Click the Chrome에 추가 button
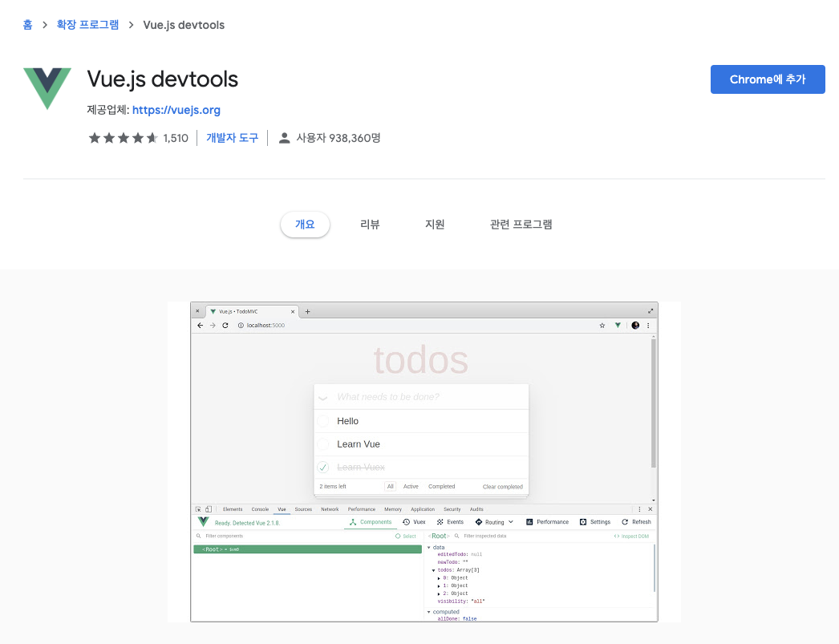839x644 pixels. pyautogui.click(x=768, y=79)
